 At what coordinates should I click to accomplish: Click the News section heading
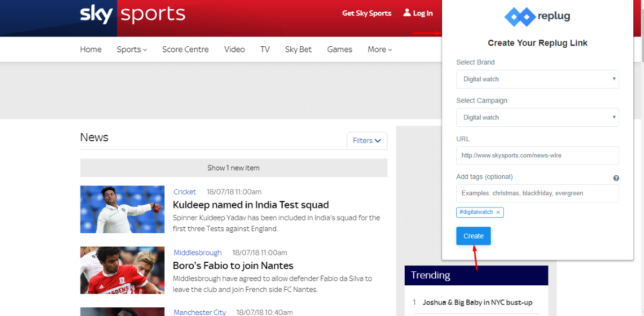[x=94, y=138]
